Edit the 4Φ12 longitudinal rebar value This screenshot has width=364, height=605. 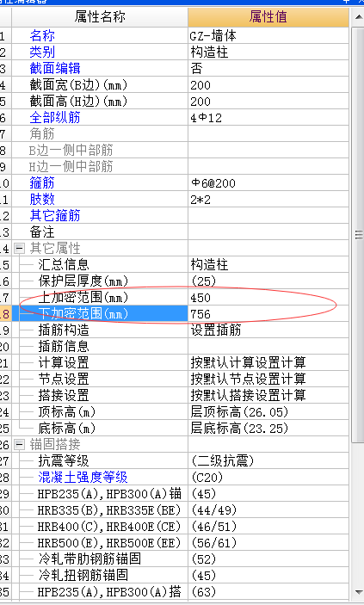tap(268, 117)
